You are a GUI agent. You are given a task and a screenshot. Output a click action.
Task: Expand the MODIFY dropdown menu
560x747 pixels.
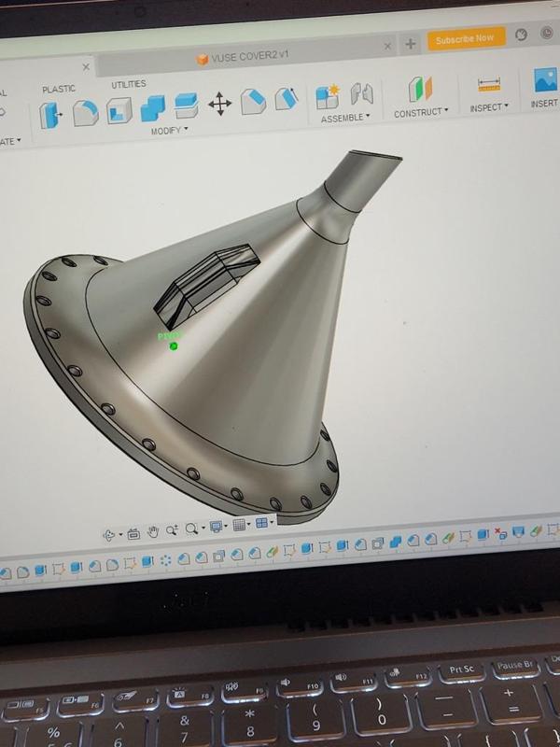coord(169,130)
